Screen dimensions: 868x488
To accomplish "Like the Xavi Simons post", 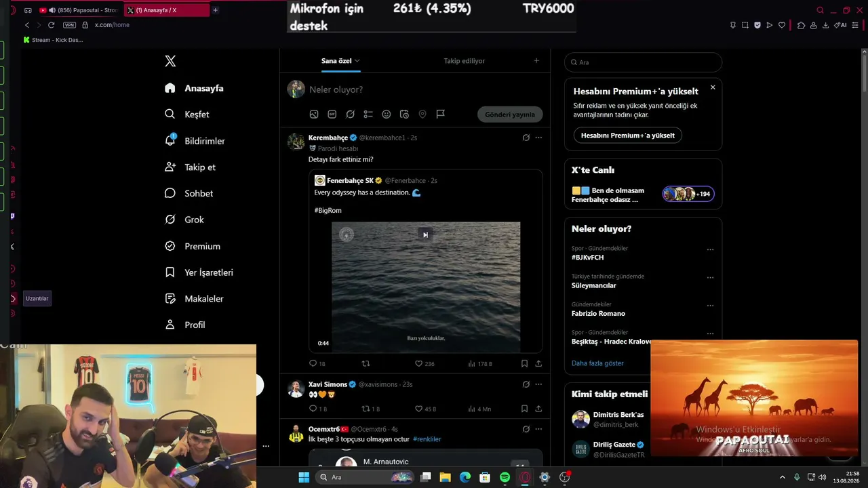I will coord(425,409).
